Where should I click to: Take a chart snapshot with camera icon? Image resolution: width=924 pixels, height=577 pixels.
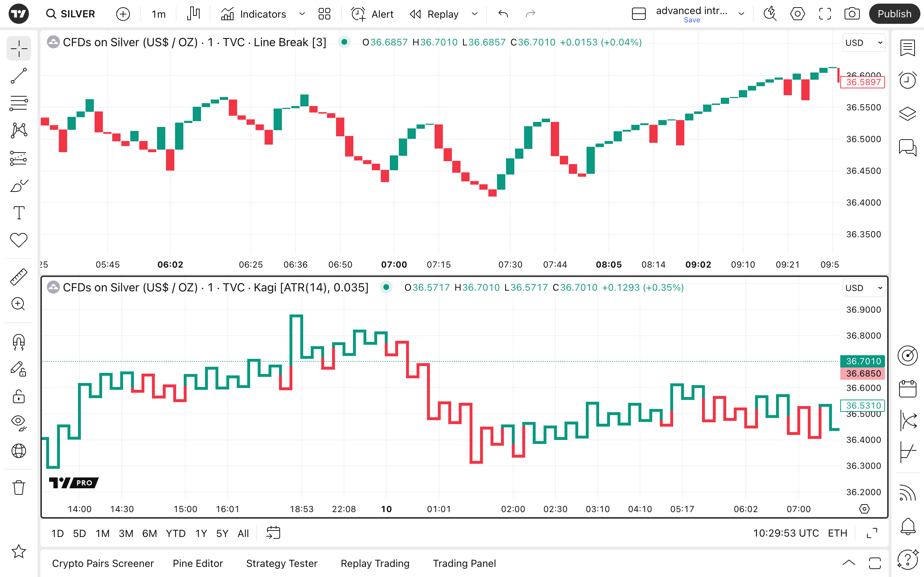[852, 14]
